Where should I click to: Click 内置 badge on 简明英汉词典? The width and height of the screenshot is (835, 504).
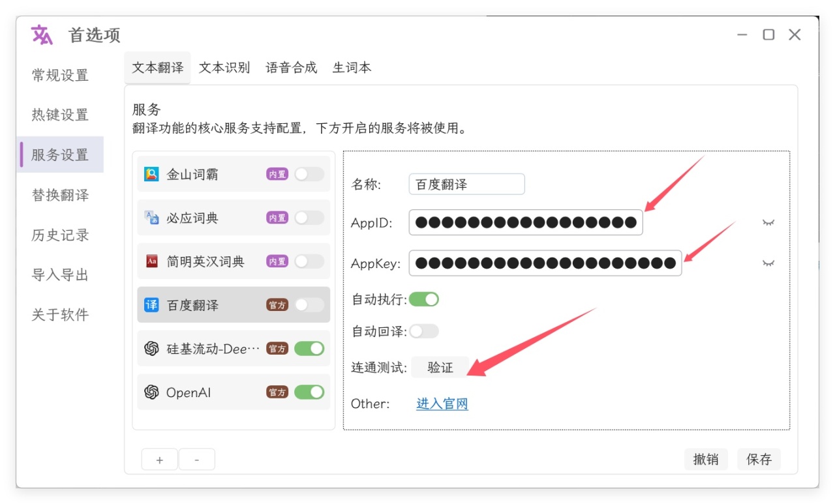click(x=277, y=261)
